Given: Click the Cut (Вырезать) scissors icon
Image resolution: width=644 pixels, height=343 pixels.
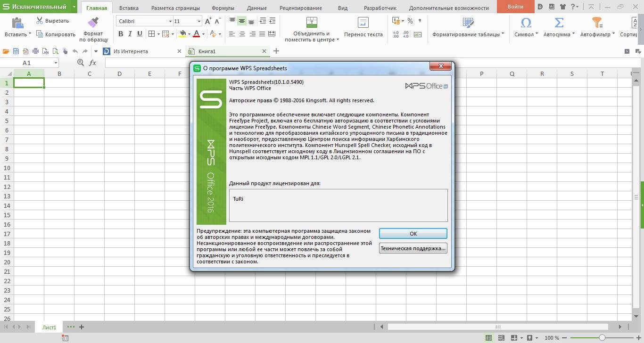Looking at the screenshot, I should point(40,21).
